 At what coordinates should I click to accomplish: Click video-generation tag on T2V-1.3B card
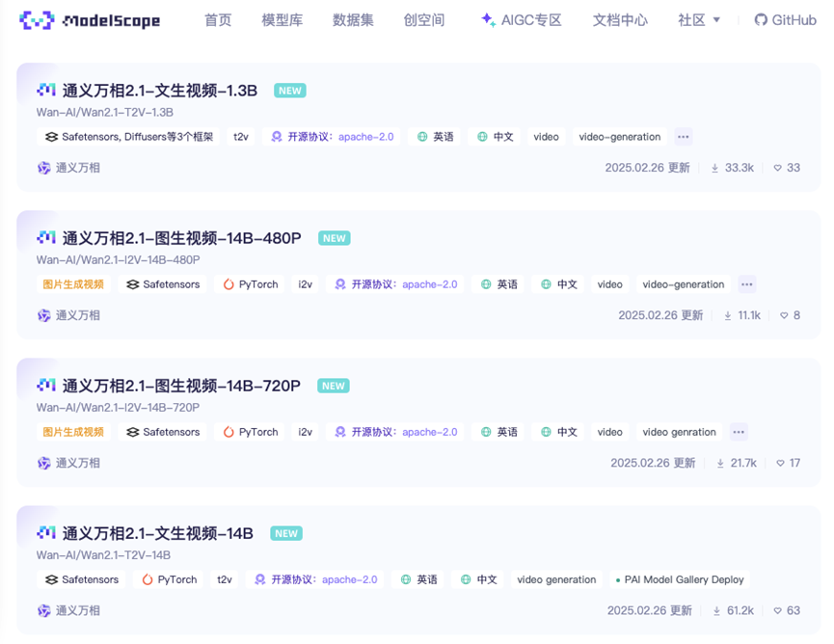coord(620,137)
